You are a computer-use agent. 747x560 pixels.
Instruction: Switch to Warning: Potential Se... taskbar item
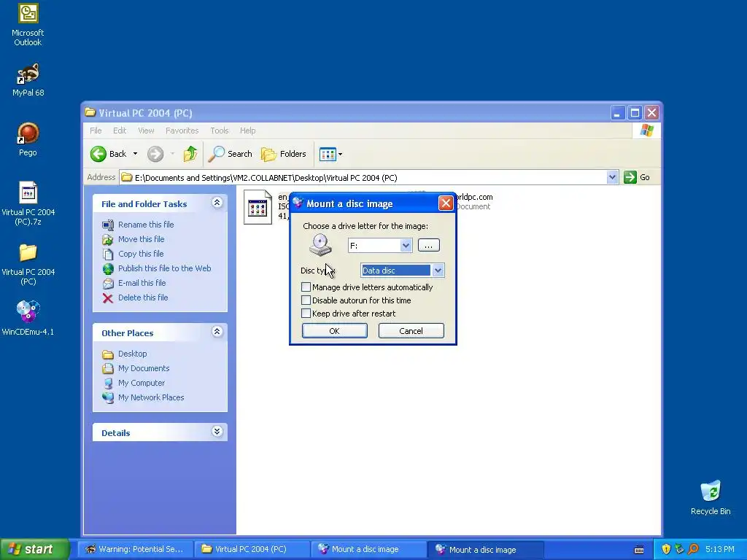click(x=135, y=549)
